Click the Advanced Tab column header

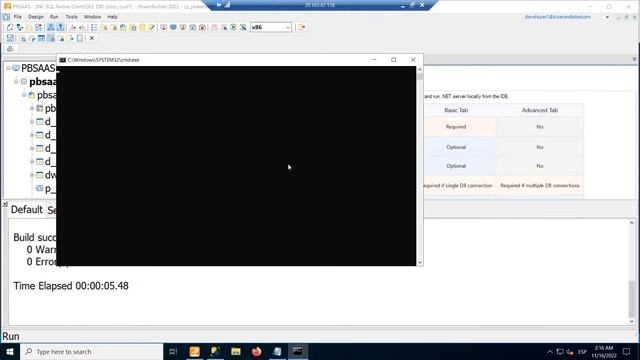(540, 110)
